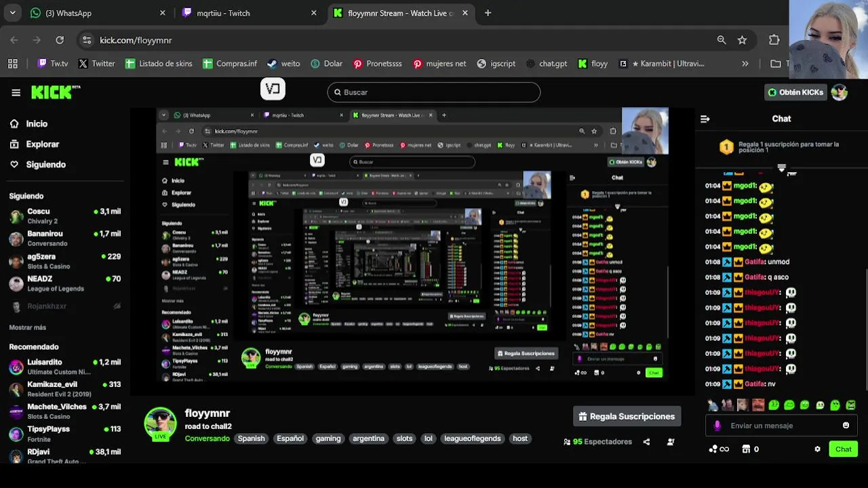
Task: Open the chat shop icon
Action: tap(746, 449)
